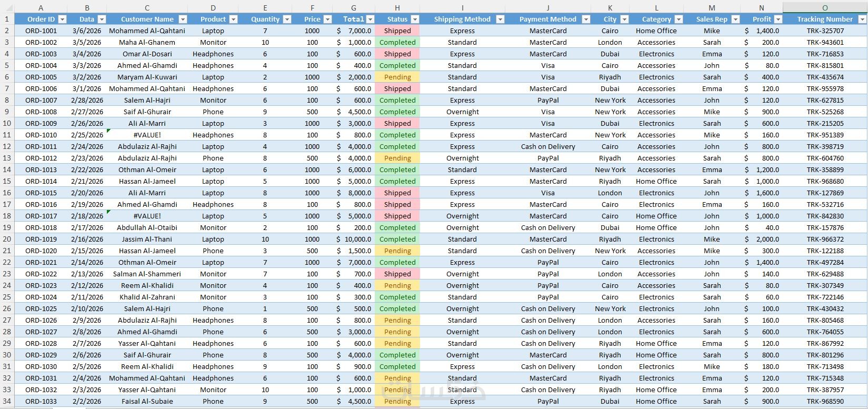Screen dimensions: 868x409
Task: Select cell ORD-1001
Action: point(41,31)
